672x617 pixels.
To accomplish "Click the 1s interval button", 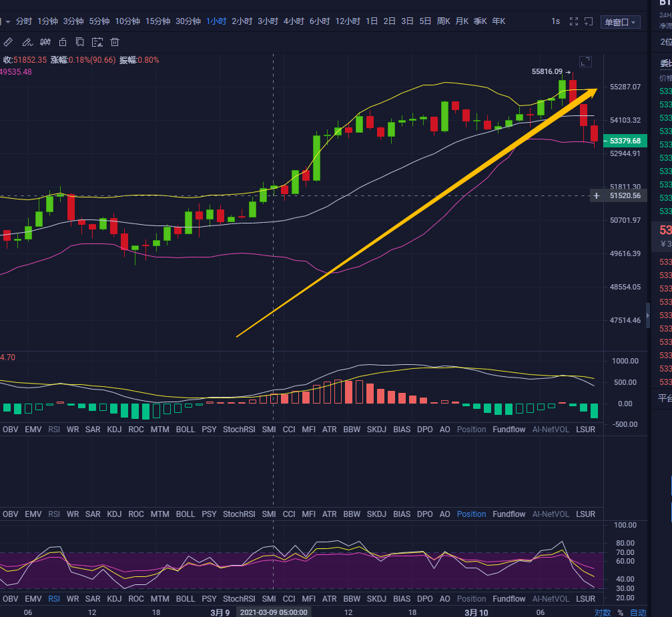I will (x=555, y=21).
